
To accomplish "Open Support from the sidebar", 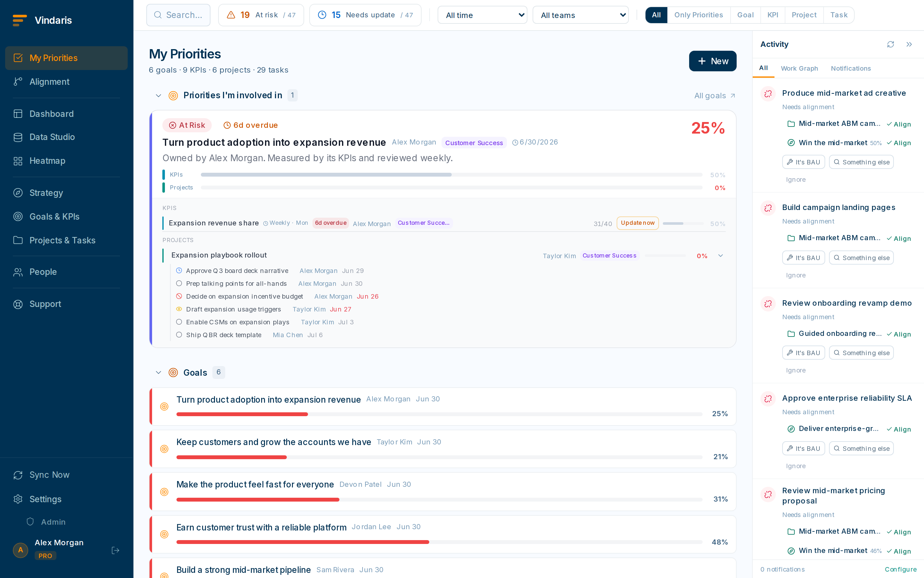I will [x=66, y=304].
